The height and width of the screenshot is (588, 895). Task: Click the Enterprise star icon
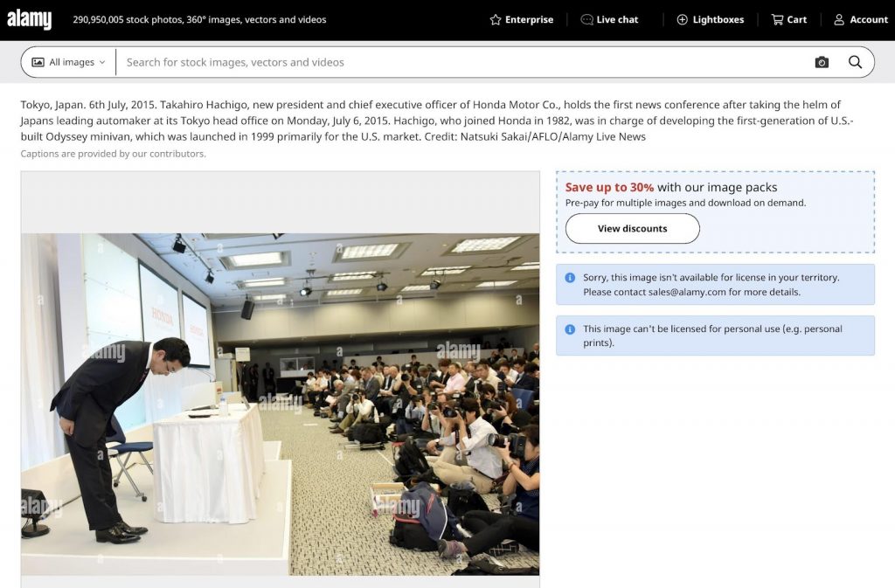click(496, 19)
